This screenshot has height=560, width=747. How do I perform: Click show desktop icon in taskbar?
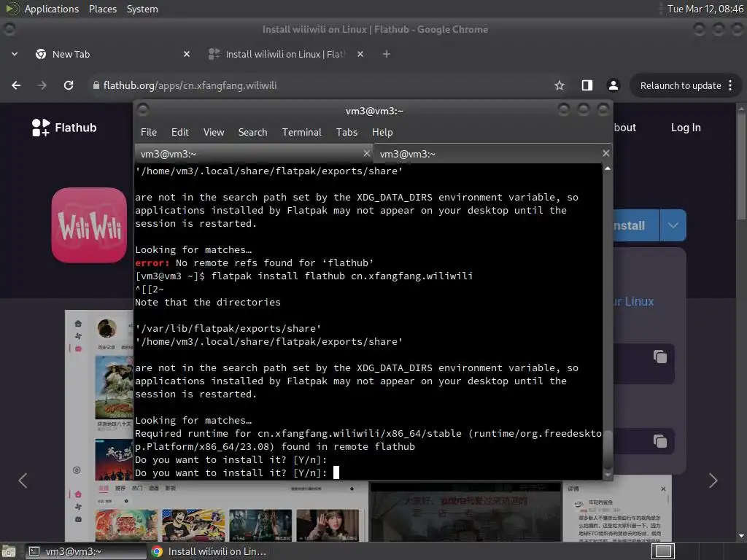tap(9, 551)
